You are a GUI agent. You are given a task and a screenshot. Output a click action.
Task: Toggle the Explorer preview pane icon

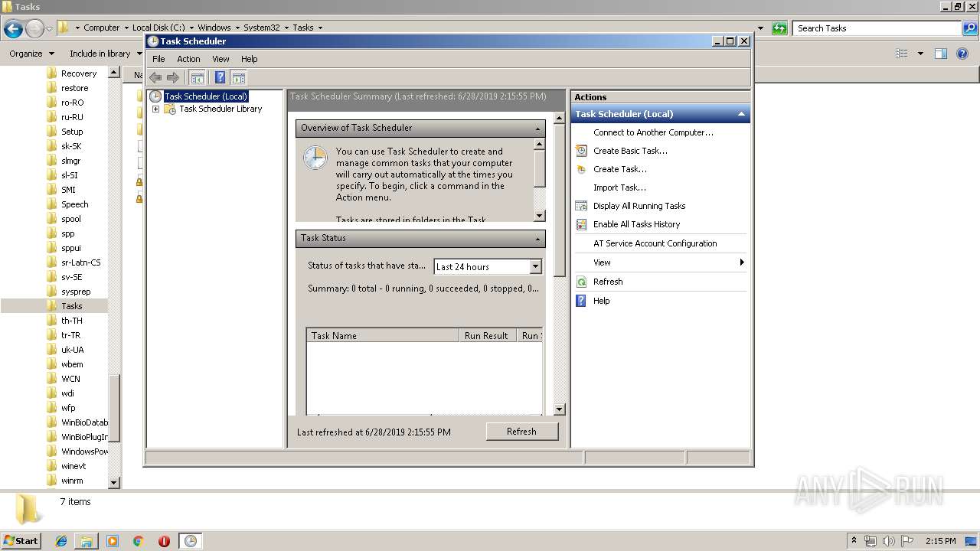click(941, 54)
